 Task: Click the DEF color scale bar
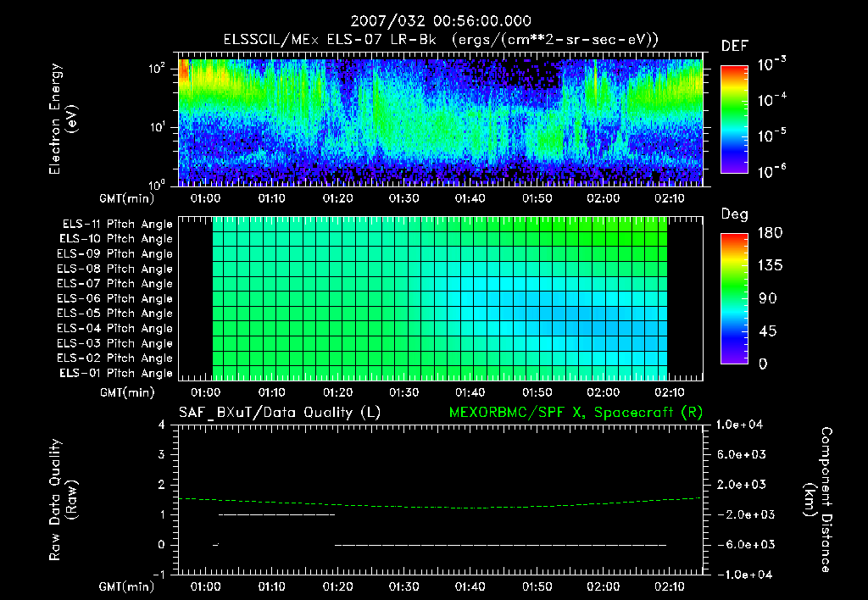pyautogui.click(x=734, y=119)
